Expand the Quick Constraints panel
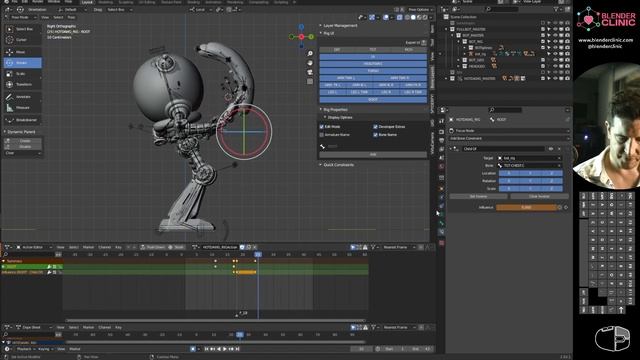The image size is (640, 360). point(321,165)
